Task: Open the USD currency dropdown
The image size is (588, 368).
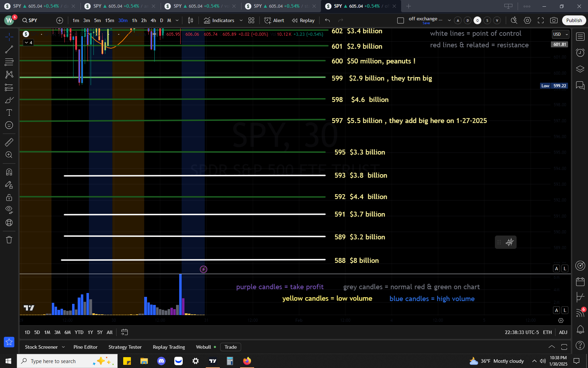Action: tap(560, 34)
